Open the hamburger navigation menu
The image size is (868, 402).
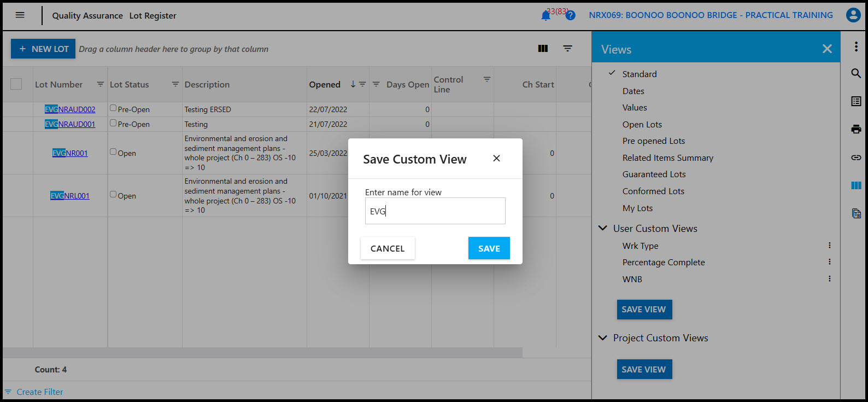tap(20, 15)
